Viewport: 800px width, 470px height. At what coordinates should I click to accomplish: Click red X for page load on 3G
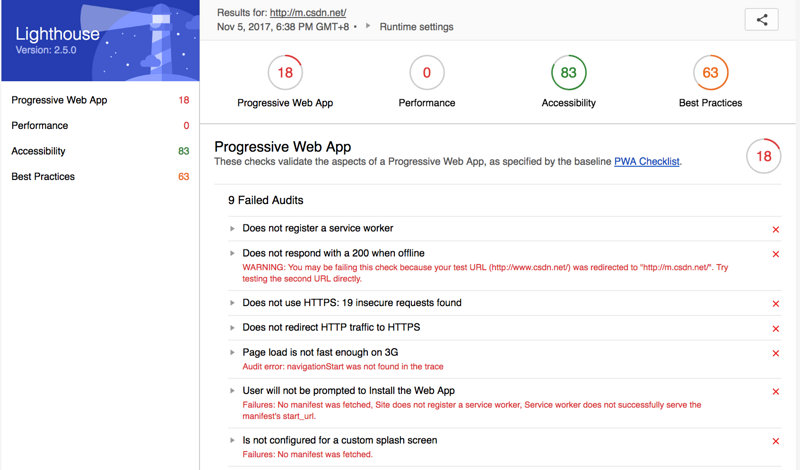[776, 353]
